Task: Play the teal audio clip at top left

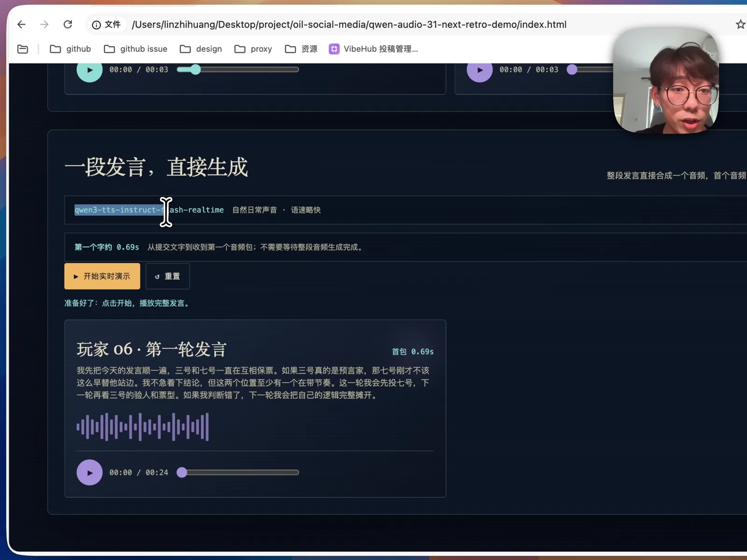Action: (x=90, y=70)
